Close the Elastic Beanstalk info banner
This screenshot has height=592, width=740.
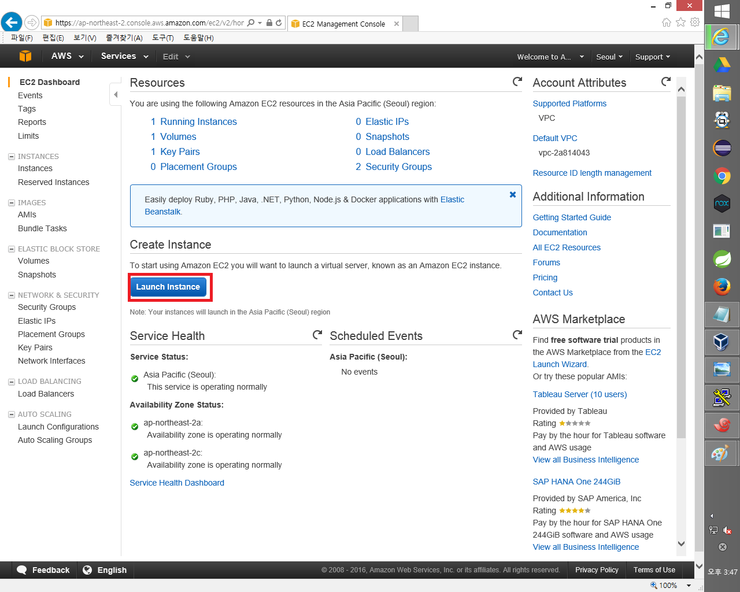tap(513, 195)
